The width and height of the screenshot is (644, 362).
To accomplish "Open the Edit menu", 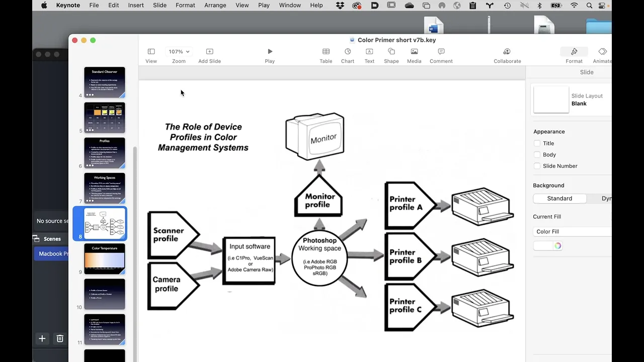I will [114, 5].
